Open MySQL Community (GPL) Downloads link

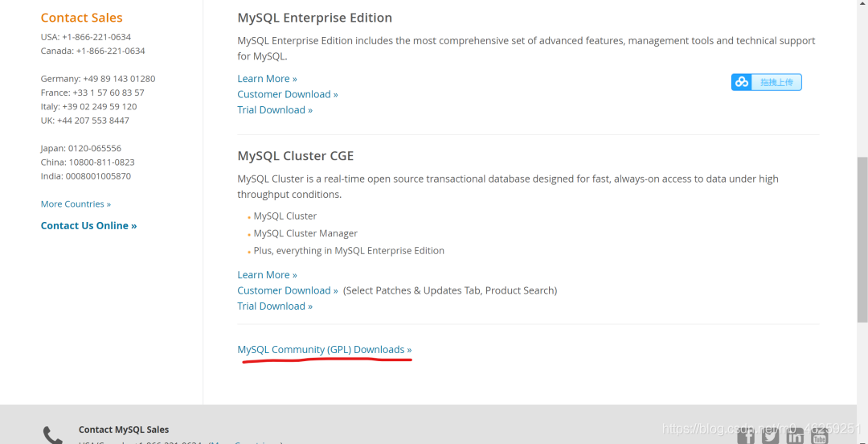[x=325, y=350]
